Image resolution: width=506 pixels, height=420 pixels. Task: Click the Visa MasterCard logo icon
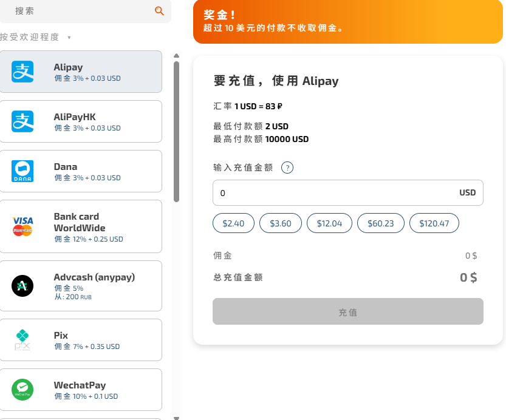pos(22,226)
